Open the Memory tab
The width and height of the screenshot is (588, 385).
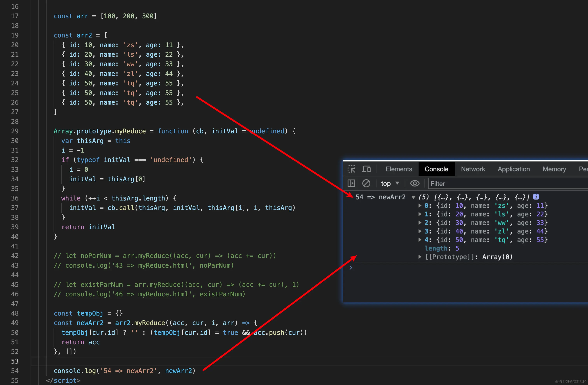[554, 169]
